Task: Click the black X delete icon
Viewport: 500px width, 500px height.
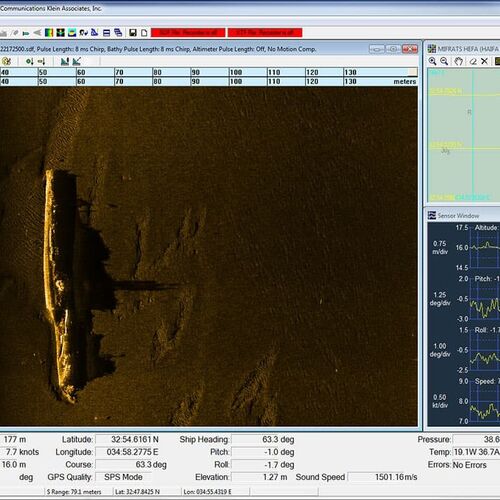Action: coord(484,61)
